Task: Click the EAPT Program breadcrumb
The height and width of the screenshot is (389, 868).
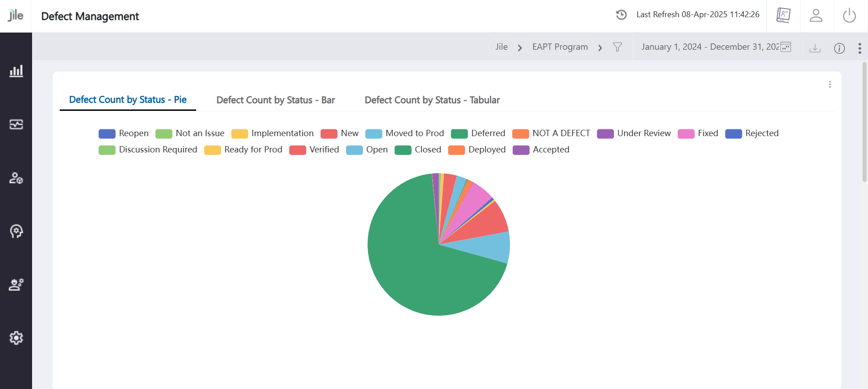Action: pyautogui.click(x=560, y=47)
